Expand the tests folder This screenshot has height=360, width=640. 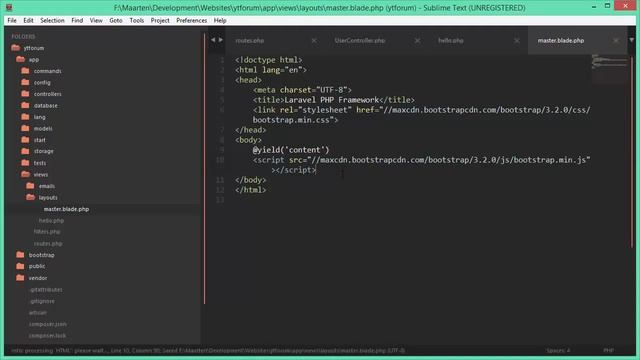coord(25,162)
